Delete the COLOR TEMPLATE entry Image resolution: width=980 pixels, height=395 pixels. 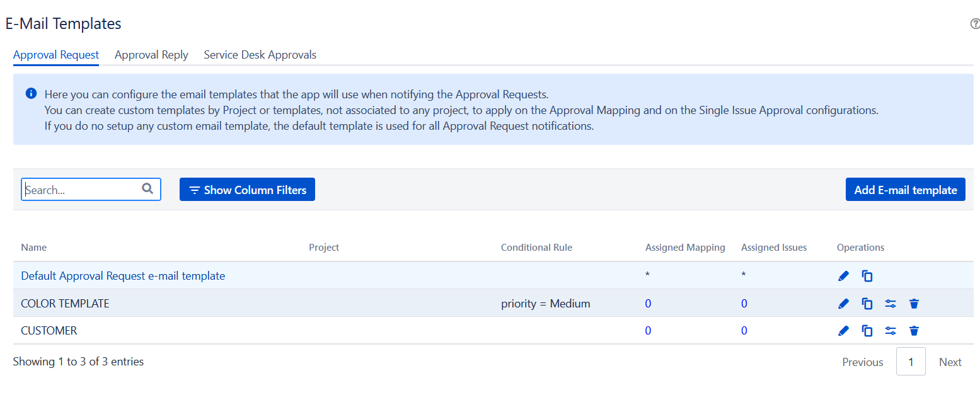coord(914,304)
